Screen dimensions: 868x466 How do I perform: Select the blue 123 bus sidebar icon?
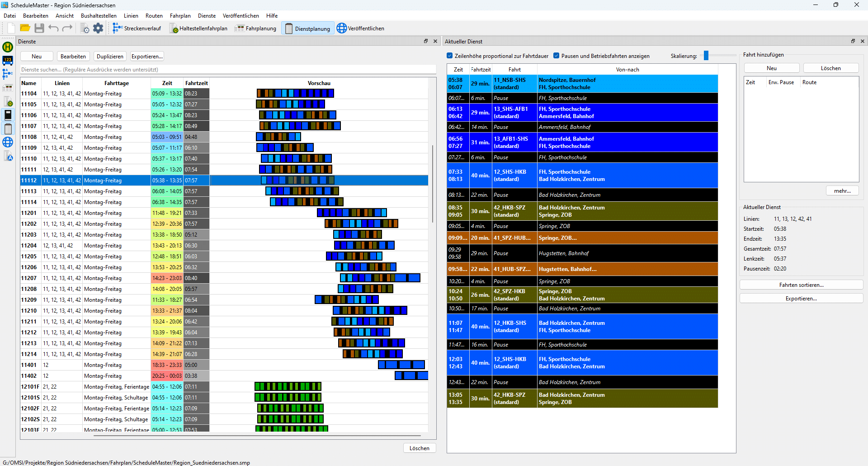pos(8,60)
